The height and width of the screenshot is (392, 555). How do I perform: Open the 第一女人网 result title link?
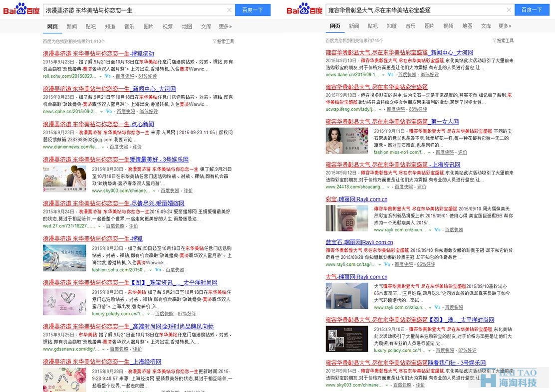point(392,122)
